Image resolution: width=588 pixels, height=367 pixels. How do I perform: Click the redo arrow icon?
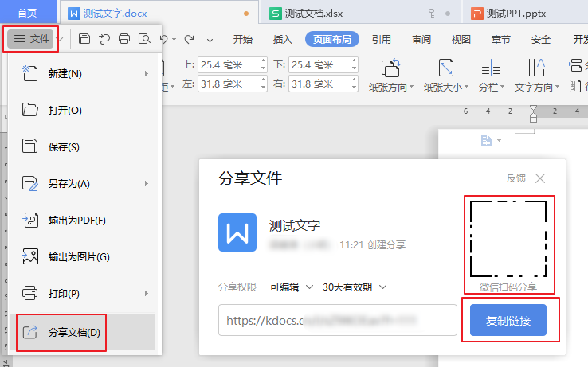click(x=190, y=39)
